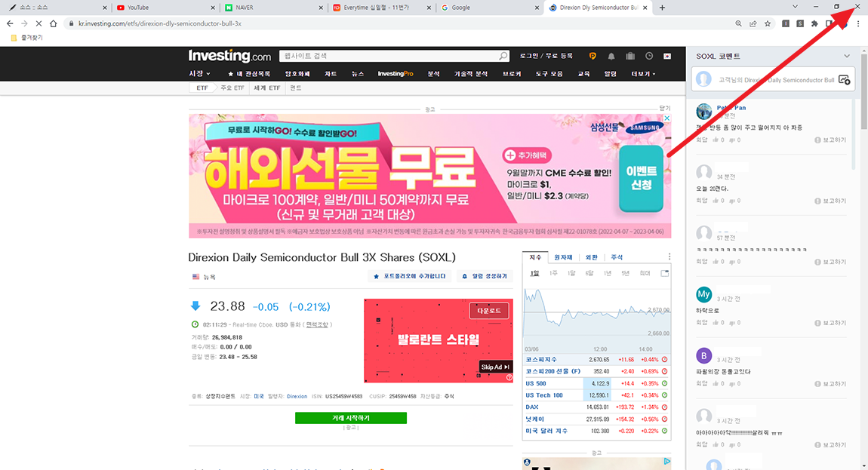
Task: Go back with the browser back arrow
Action: 9,24
